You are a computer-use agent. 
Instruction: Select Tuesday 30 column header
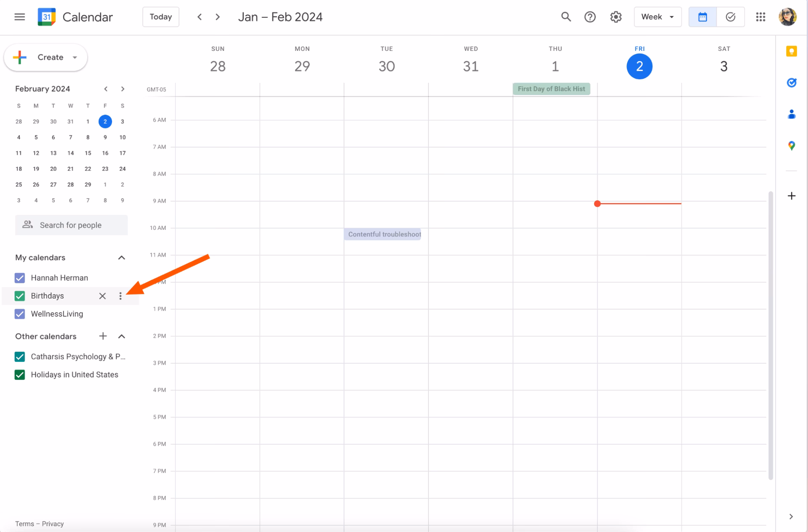click(386, 61)
